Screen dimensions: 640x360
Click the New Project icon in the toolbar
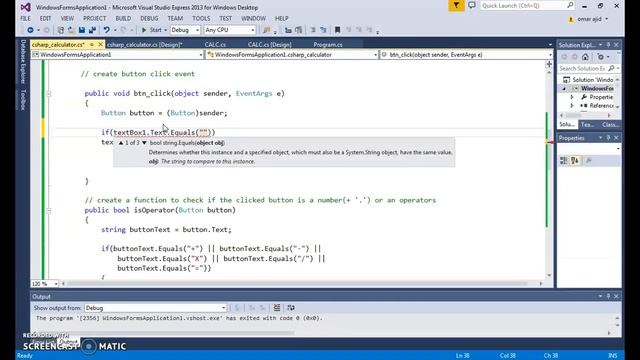point(60,30)
